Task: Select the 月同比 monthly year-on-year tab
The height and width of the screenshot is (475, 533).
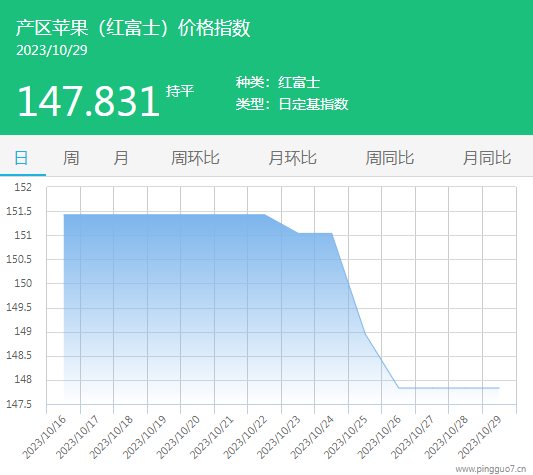Action: pos(487,158)
